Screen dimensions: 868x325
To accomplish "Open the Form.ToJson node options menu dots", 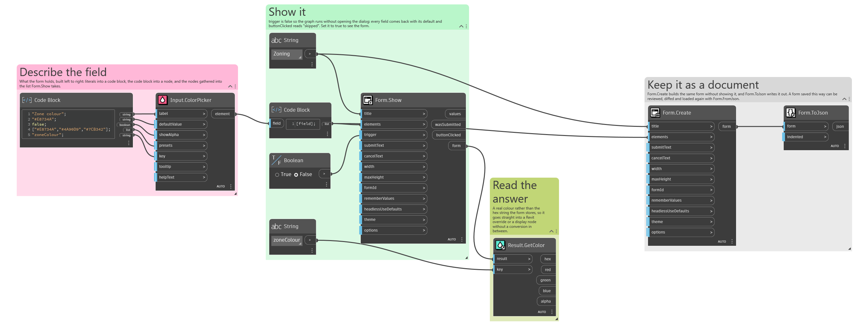I will (x=845, y=146).
